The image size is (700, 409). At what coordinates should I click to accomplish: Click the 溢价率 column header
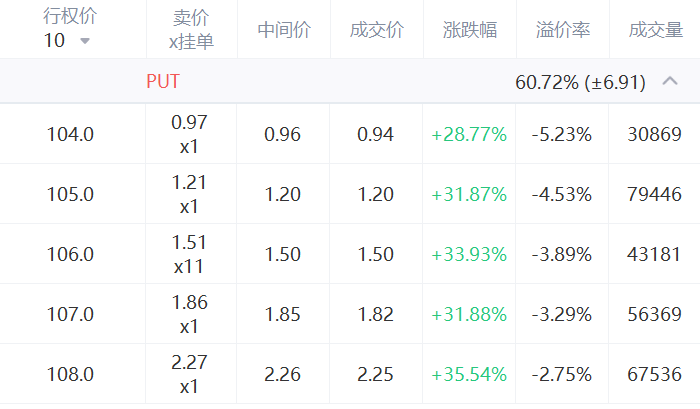[562, 30]
